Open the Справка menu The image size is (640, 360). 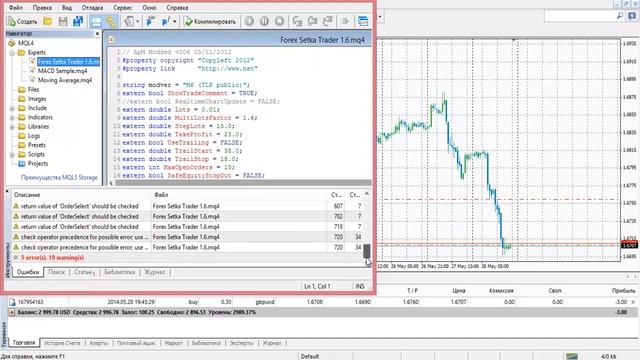[x=177, y=7]
